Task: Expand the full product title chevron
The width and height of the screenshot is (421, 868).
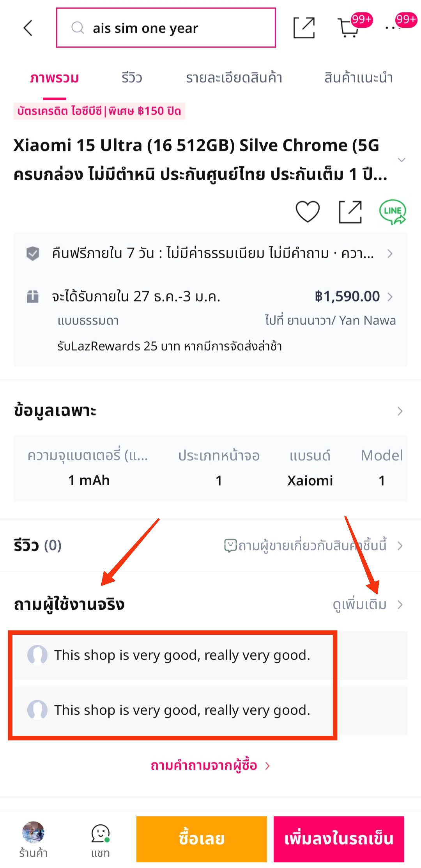Action: pyautogui.click(x=401, y=160)
